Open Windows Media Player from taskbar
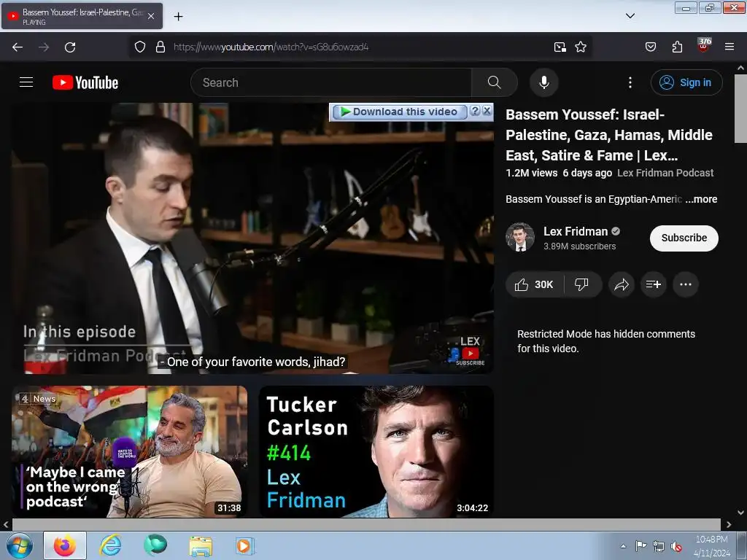The width and height of the screenshot is (747, 560). pos(245,545)
